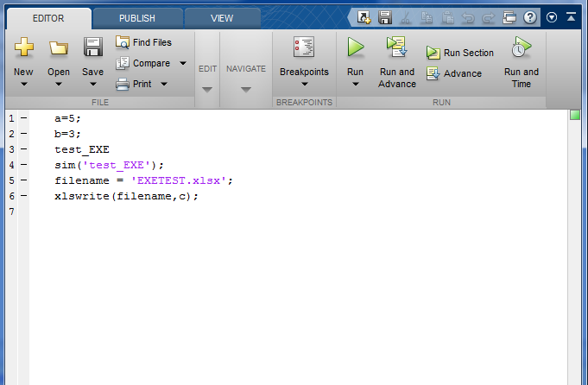This screenshot has height=385, width=588.
Task: Click the Find Files icon
Action: click(x=123, y=42)
